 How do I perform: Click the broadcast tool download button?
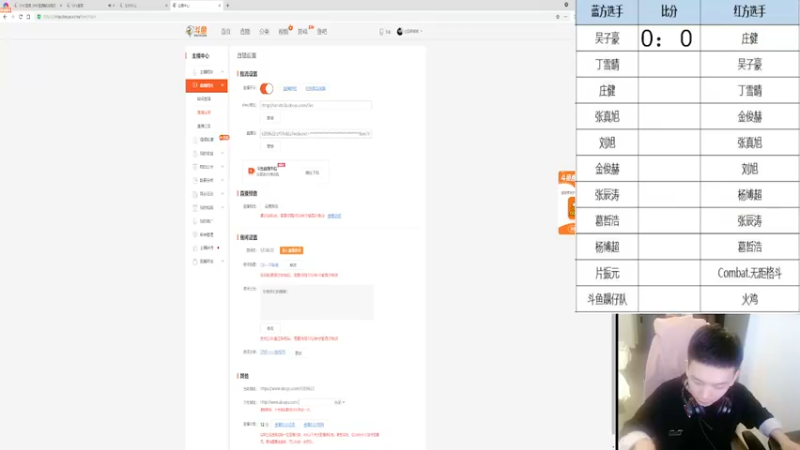click(312, 172)
